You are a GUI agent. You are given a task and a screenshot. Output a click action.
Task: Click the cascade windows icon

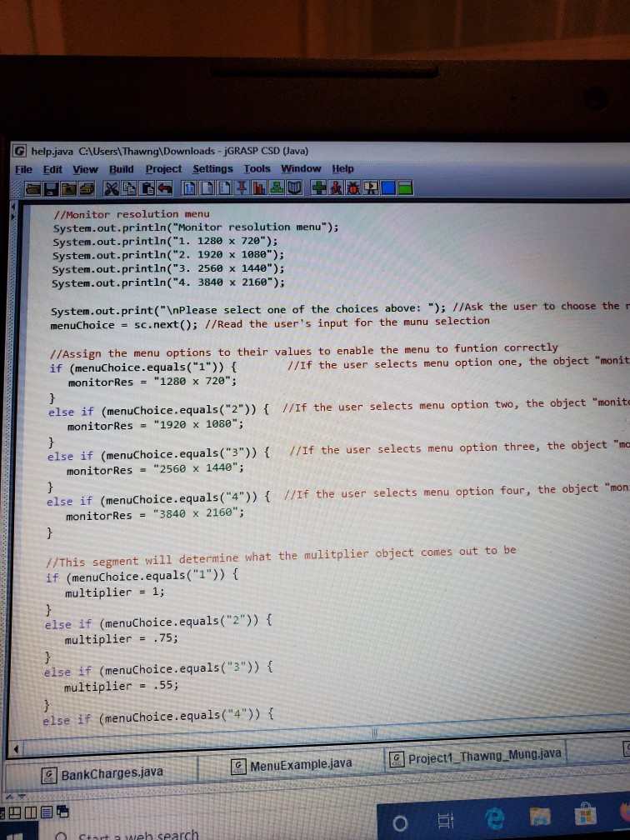click(62, 812)
